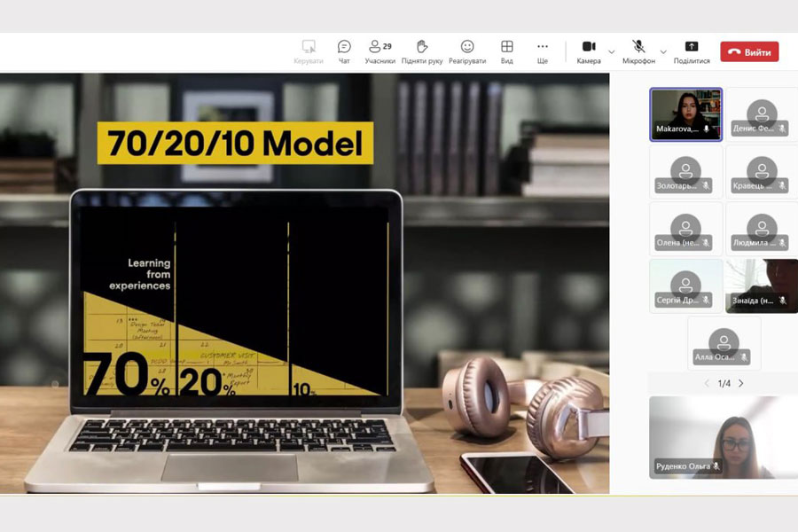This screenshot has width=798, height=532.
Task: Open the Ще more options menu
Action: click(543, 52)
